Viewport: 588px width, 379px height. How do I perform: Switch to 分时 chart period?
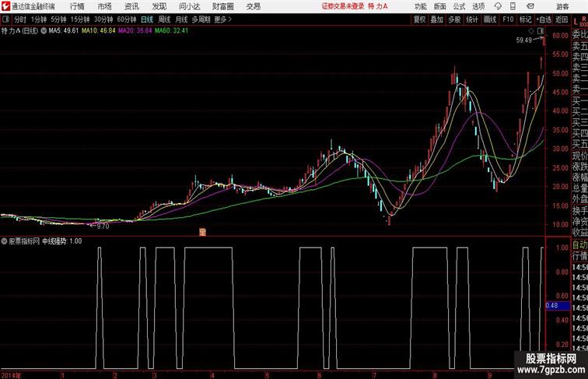20,19
